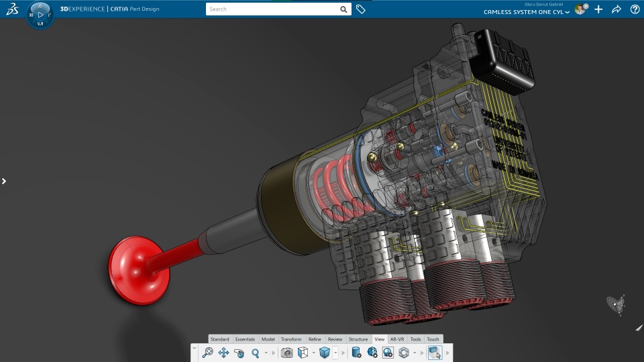Viewport: 644px width, 362px height.
Task: Click the red valve head in the model
Action: [x=139, y=270]
